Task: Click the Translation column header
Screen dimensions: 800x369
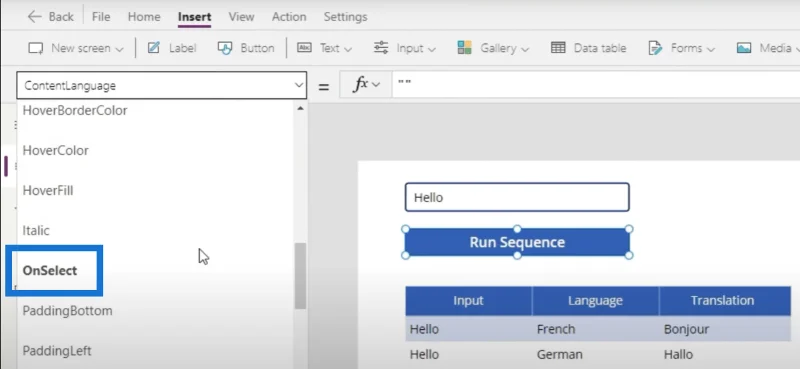Action: 725,301
